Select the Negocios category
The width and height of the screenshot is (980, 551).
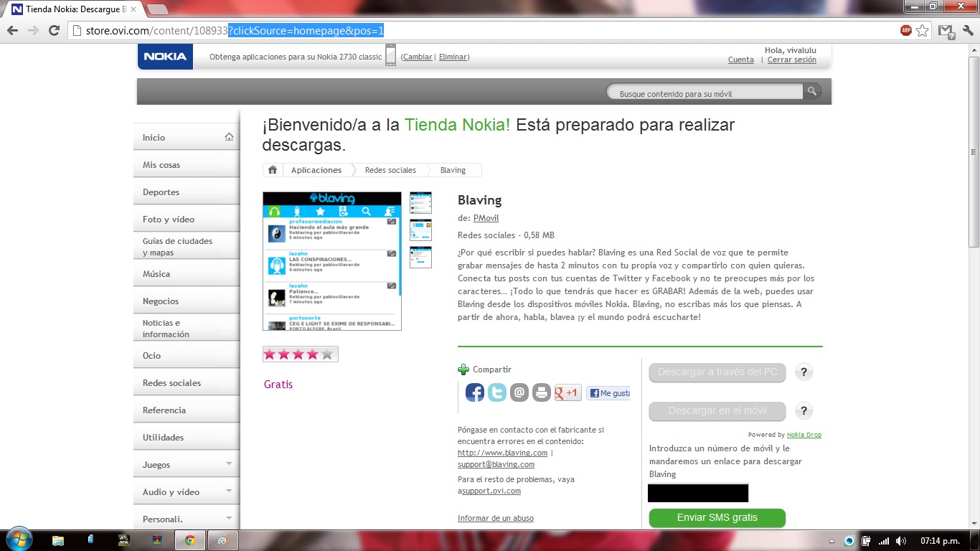coord(187,301)
